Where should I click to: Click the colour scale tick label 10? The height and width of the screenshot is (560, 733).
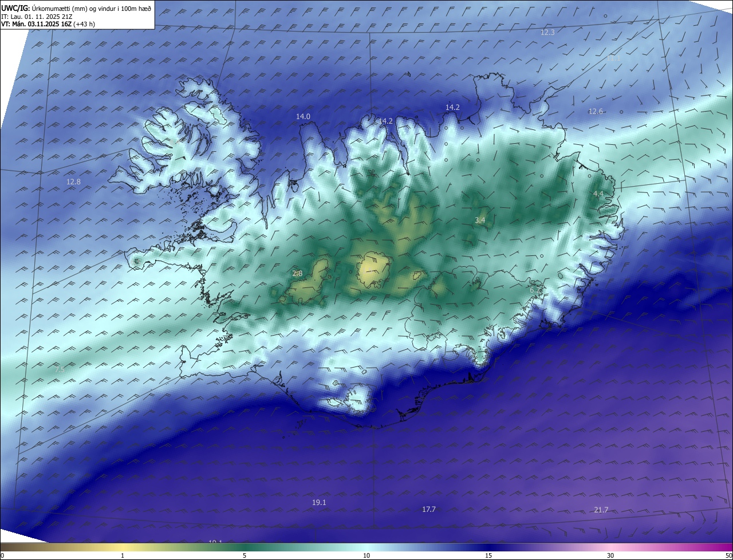coord(366,555)
